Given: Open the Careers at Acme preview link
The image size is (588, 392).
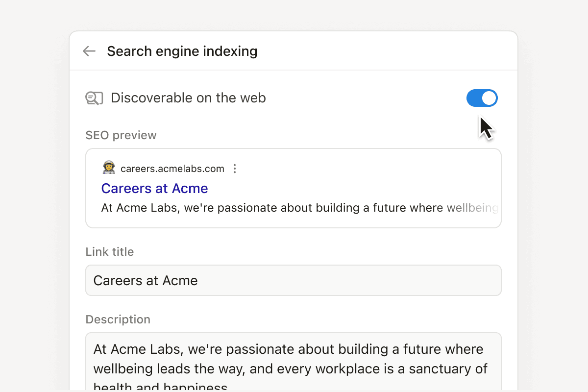Looking at the screenshot, I should tap(154, 188).
